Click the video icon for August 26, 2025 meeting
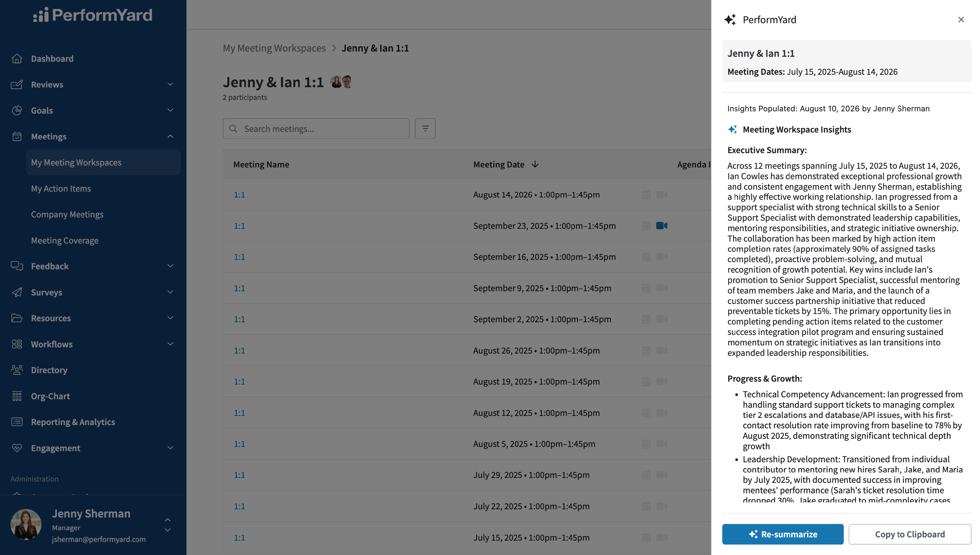 pyautogui.click(x=661, y=350)
